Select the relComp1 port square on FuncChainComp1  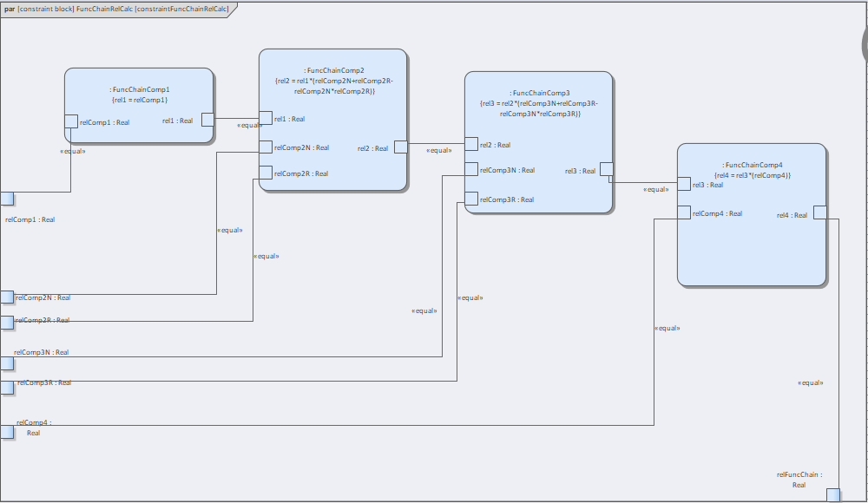point(71,121)
